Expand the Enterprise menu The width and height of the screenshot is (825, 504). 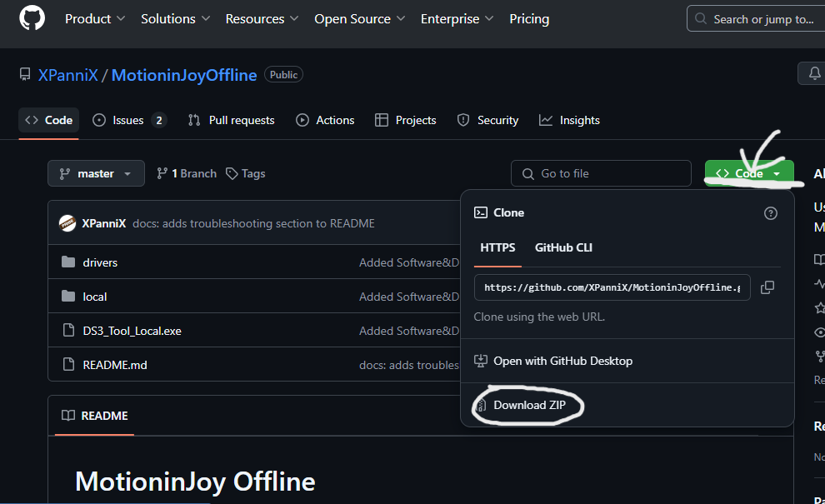(457, 19)
